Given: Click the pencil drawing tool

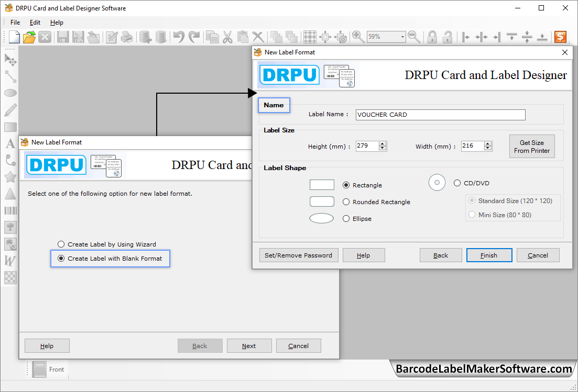Looking at the screenshot, I should coord(10,110).
